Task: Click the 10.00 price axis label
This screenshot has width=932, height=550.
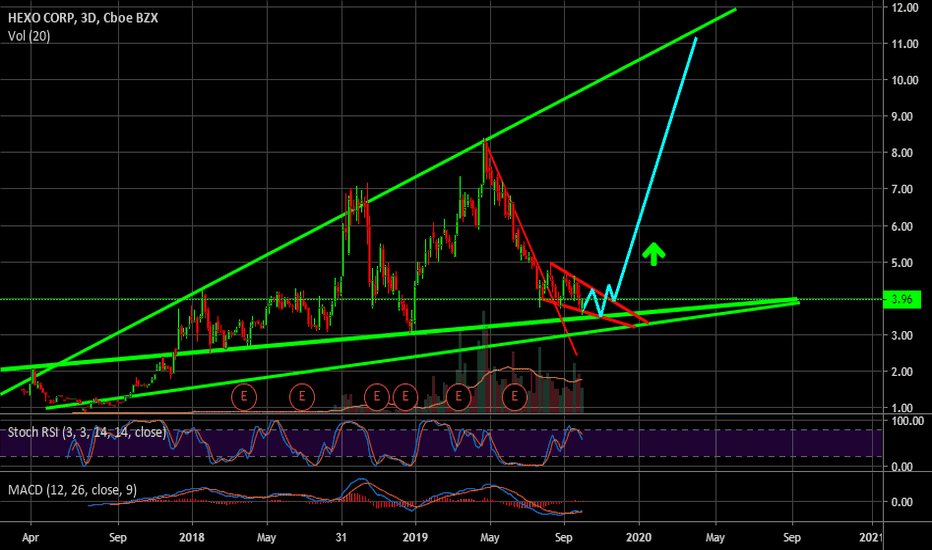Action: pyautogui.click(x=905, y=80)
